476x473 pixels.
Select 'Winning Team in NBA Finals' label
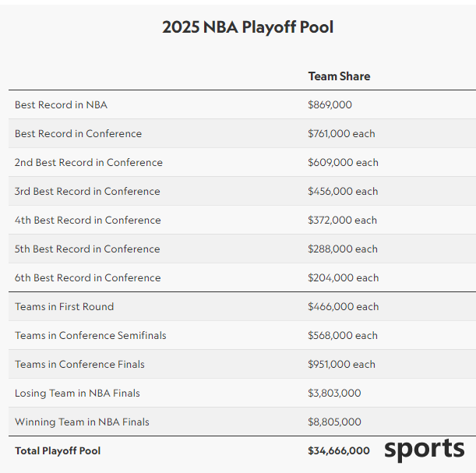[x=82, y=422]
